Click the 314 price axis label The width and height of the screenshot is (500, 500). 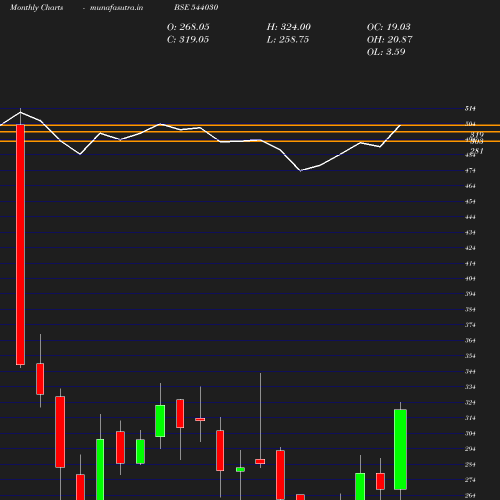click(x=470, y=418)
